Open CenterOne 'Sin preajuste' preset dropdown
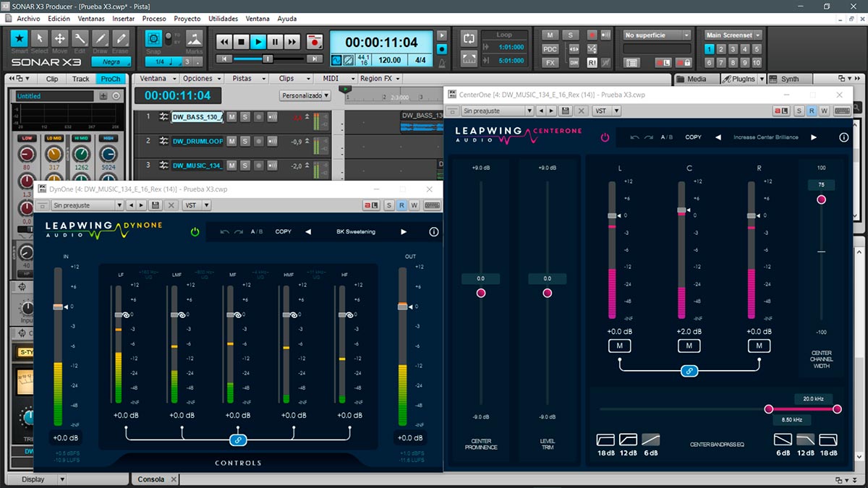 pos(498,111)
